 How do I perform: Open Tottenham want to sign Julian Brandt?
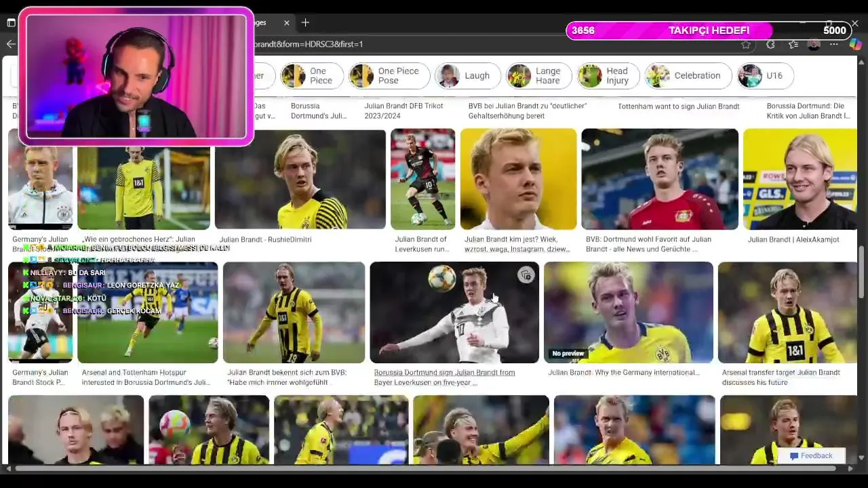[678, 106]
